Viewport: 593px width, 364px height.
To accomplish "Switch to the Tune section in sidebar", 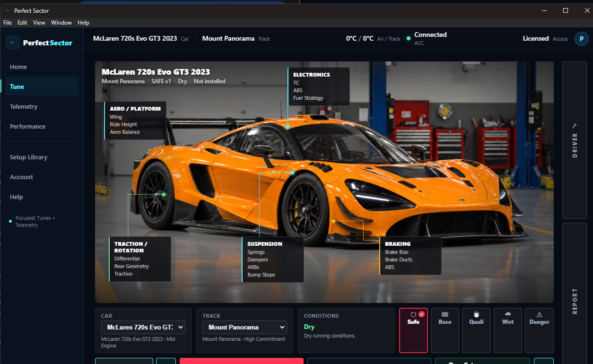I will point(42,87).
